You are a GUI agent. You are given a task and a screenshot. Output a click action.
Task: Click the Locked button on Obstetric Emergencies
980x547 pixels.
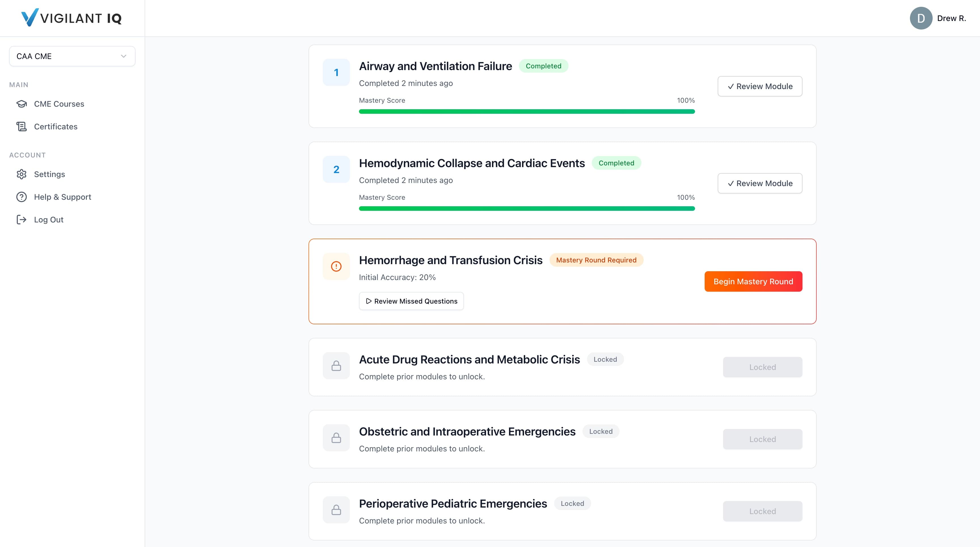762,439
